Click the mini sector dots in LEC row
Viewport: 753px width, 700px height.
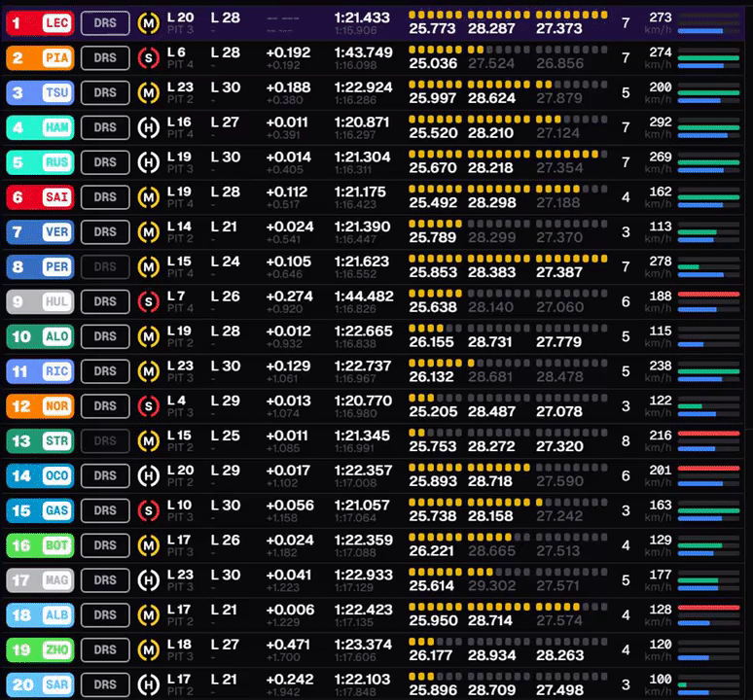[x=508, y=15]
